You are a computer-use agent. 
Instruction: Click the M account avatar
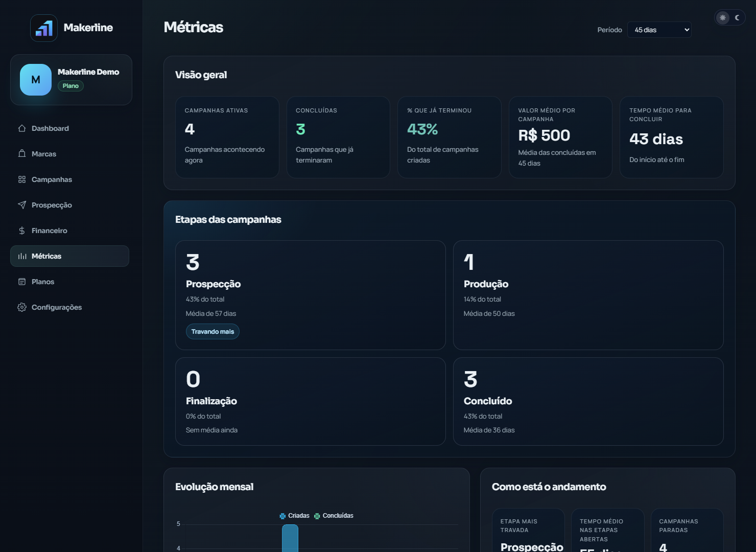(36, 80)
